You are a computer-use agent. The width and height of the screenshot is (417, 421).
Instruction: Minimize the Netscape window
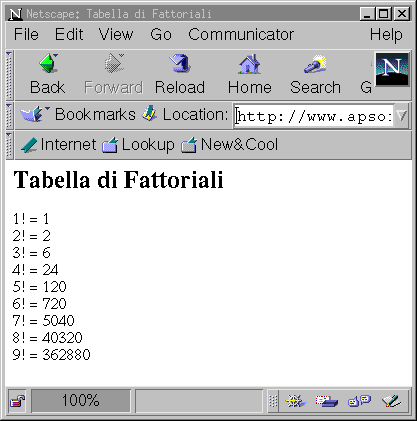(367, 14)
